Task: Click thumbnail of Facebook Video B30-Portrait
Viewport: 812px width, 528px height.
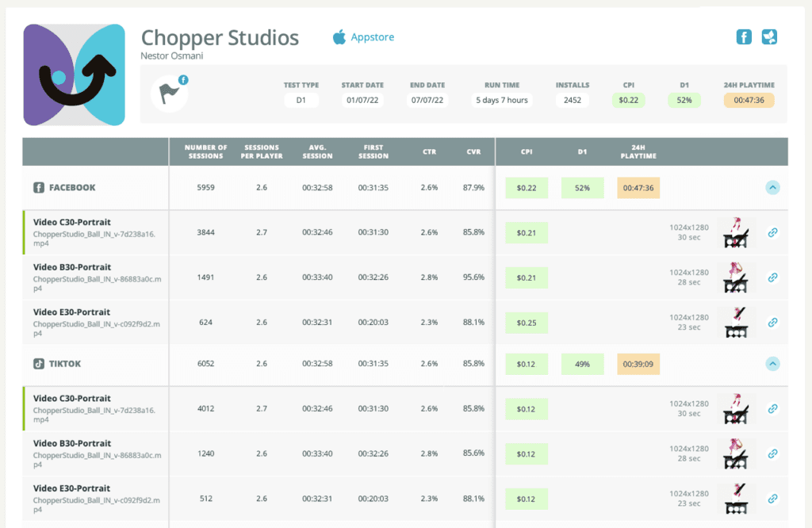Action: coord(736,277)
